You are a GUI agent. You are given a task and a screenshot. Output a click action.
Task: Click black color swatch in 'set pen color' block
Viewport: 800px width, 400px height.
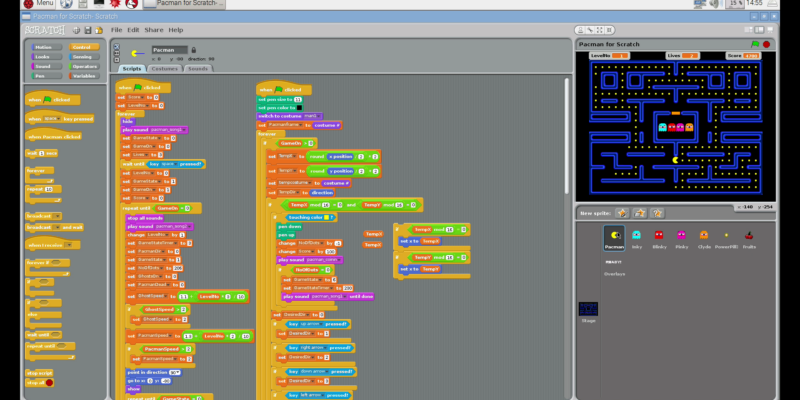tap(299, 108)
